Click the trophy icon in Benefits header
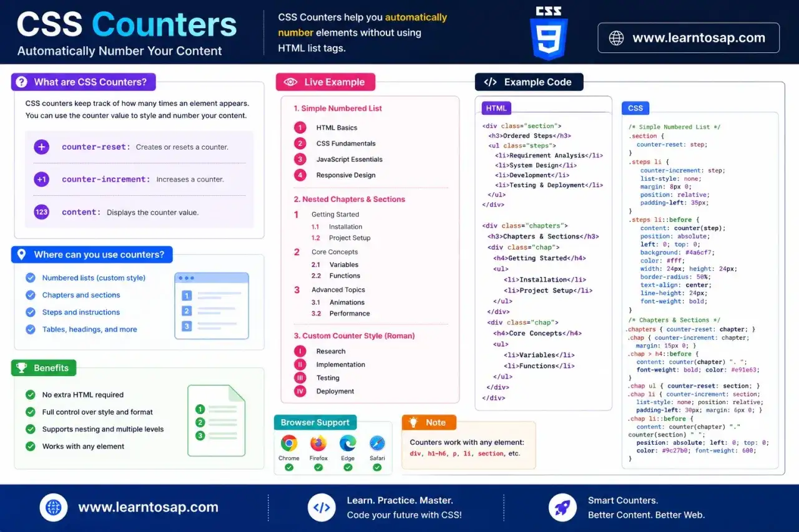This screenshot has height=532, width=799. pyautogui.click(x=22, y=368)
